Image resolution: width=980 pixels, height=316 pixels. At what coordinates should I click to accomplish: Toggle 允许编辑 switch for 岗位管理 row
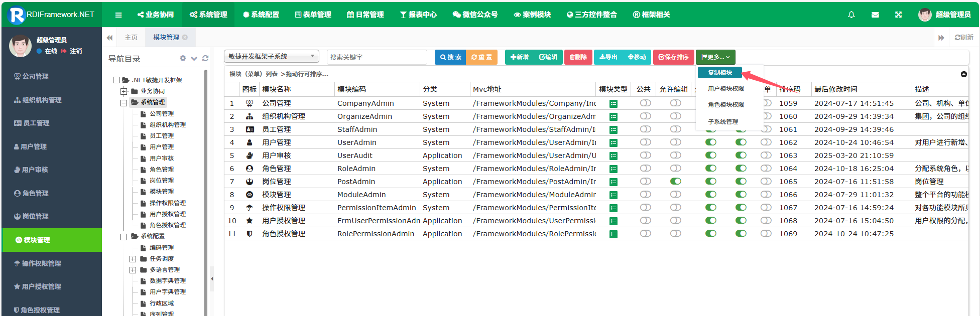point(676,181)
